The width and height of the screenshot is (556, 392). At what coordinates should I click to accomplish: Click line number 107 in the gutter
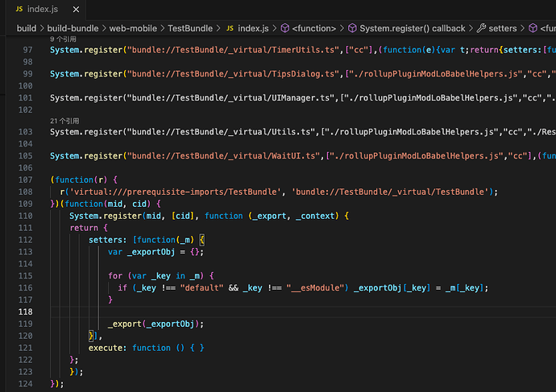click(26, 179)
